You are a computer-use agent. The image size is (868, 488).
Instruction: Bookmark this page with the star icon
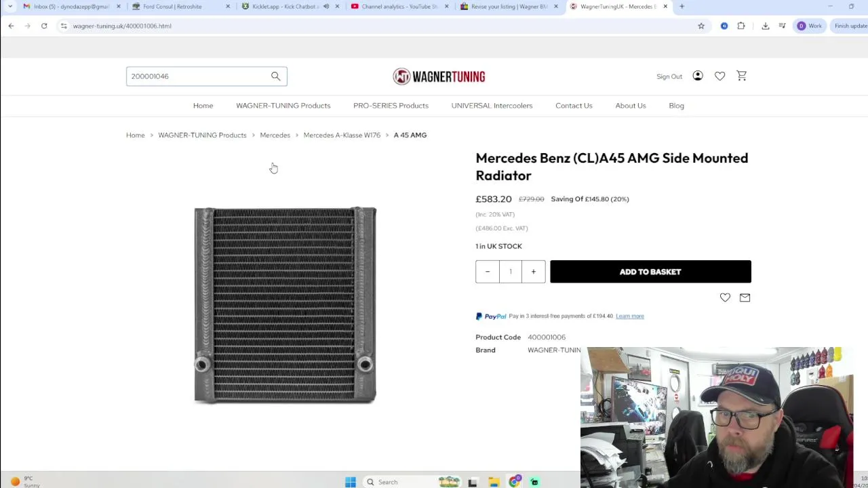(701, 26)
